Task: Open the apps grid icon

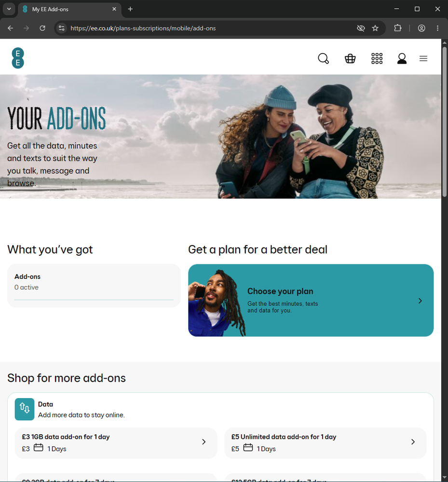Action: pos(377,58)
